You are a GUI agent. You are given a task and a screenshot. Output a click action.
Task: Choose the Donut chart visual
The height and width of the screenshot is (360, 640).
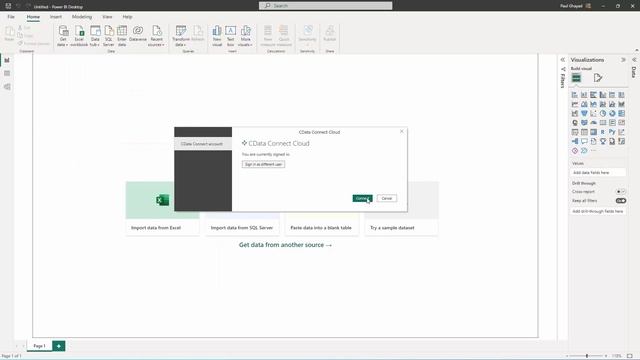tap(612, 113)
